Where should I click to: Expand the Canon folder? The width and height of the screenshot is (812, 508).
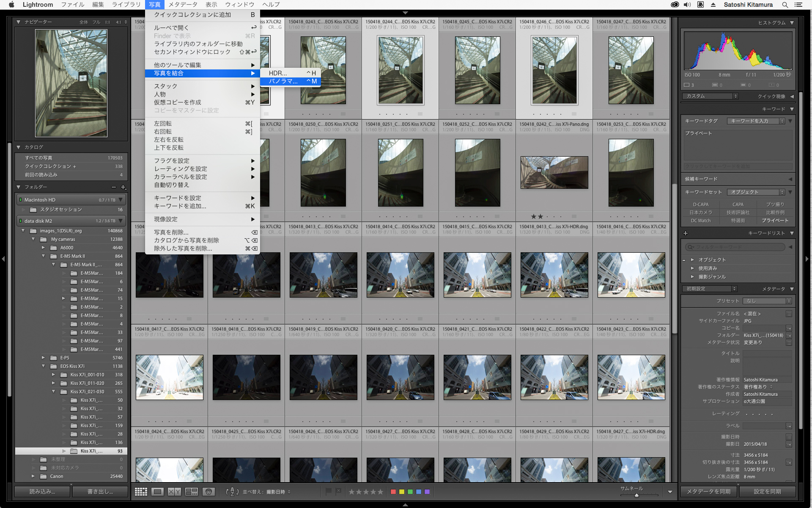point(33,476)
